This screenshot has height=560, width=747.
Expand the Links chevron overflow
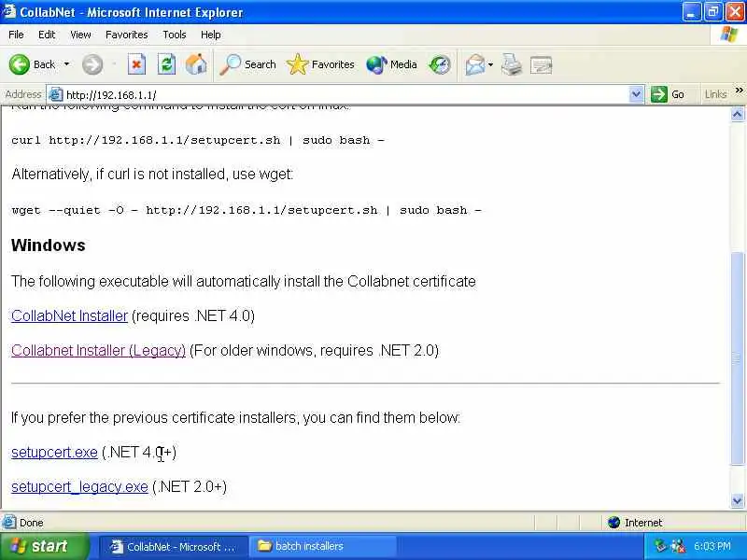click(739, 90)
